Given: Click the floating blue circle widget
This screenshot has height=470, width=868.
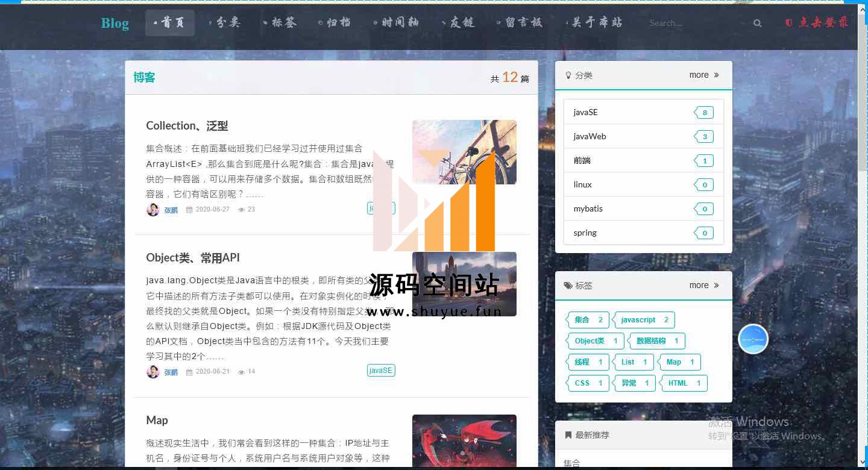Looking at the screenshot, I should point(753,339).
